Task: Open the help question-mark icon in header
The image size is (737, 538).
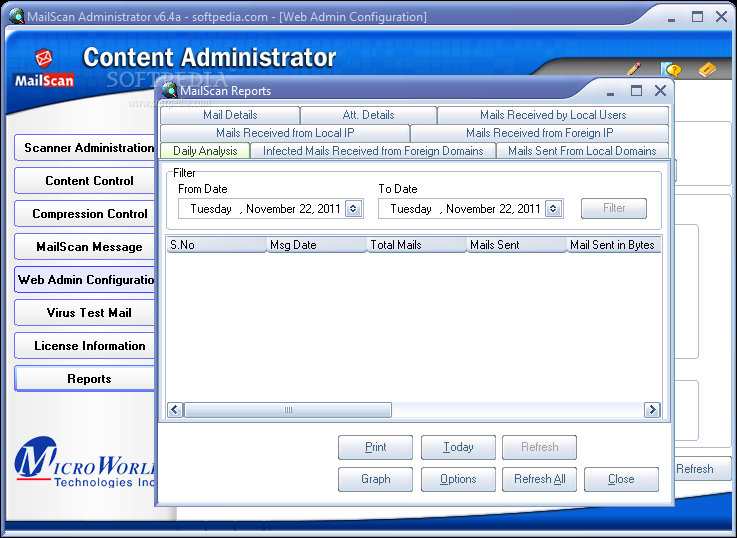Action: (671, 69)
